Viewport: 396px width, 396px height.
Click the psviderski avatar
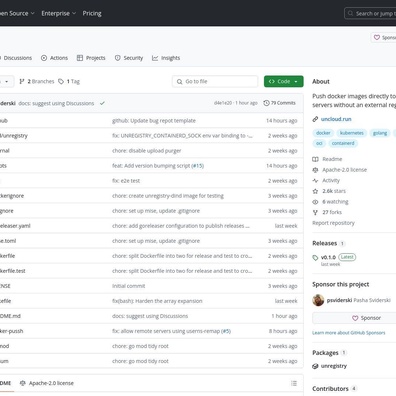318,300
